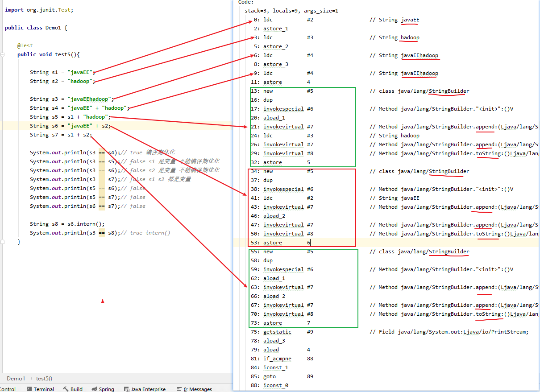
Task: Click 'stack=3, locals=9, args_size=1' line
Action: click(291, 11)
